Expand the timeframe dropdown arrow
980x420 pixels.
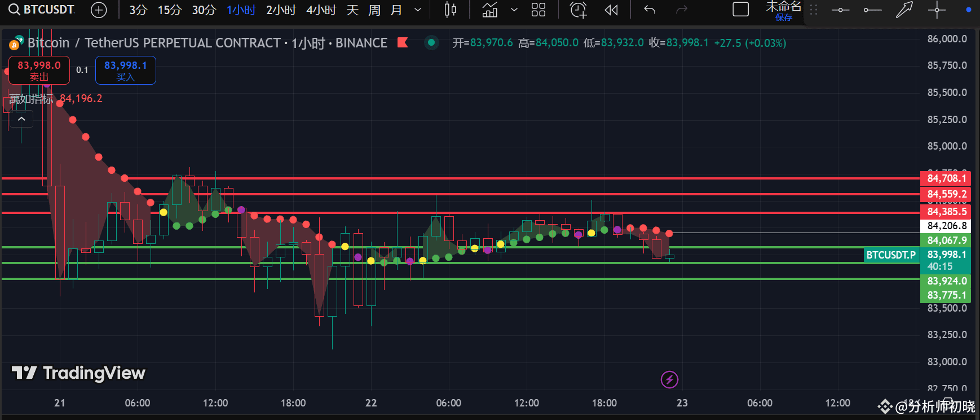(x=418, y=10)
